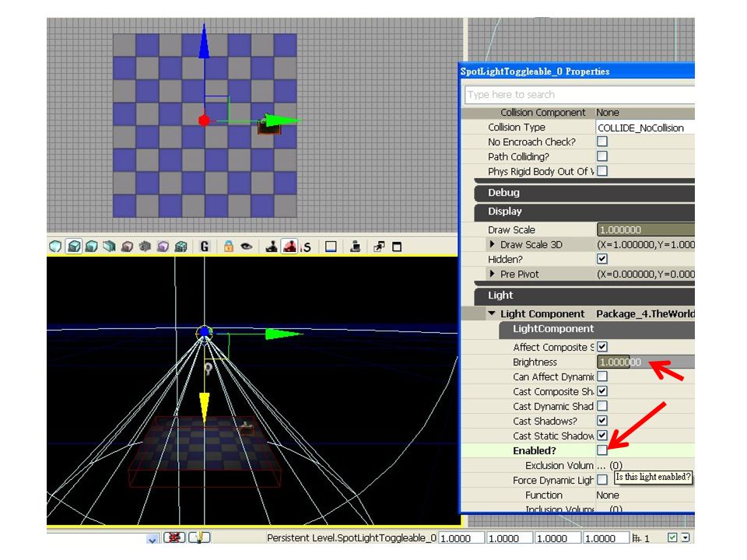
Task: Click the yellow light icon in status bar
Action: tap(200, 537)
